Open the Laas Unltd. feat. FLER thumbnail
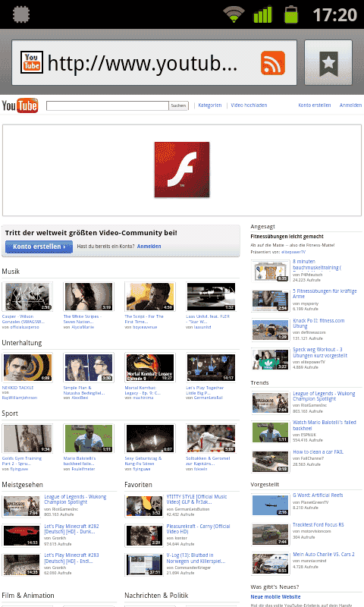364x607 pixels. coord(212,297)
